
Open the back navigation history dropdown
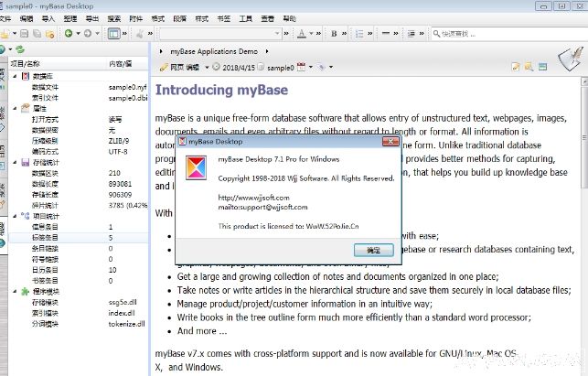click(x=78, y=34)
